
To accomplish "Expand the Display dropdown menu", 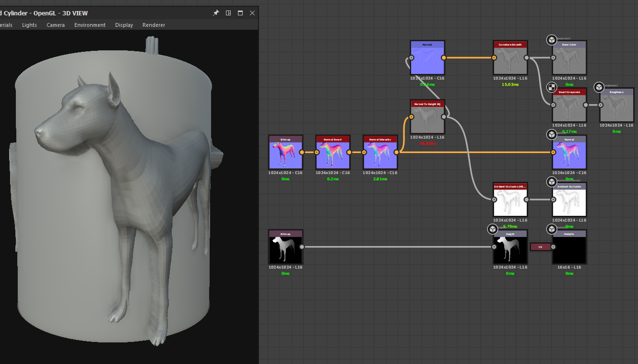I will pos(124,25).
